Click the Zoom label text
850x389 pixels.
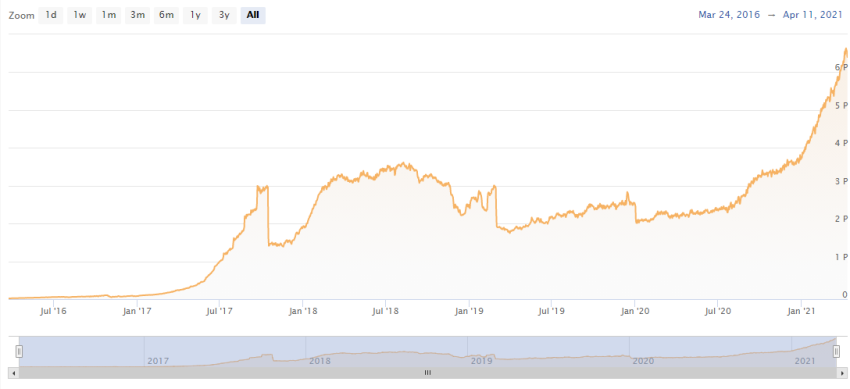pyautogui.click(x=22, y=16)
